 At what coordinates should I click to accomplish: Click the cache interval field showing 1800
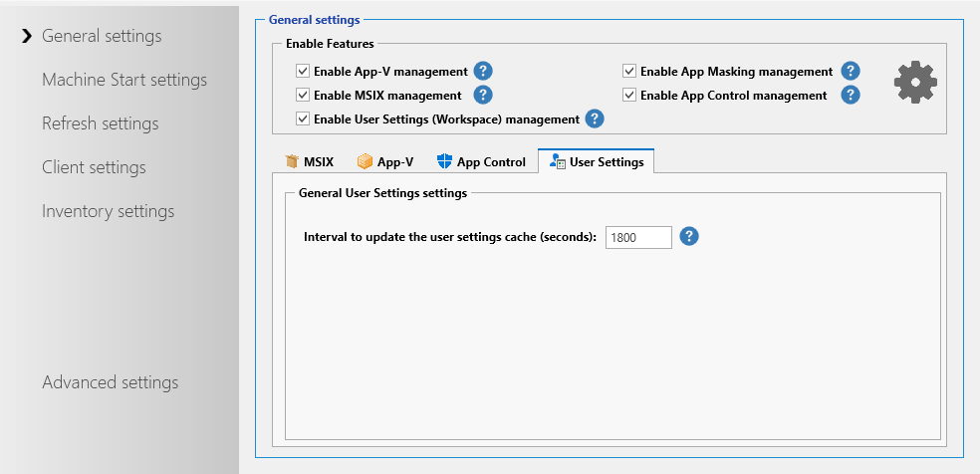point(638,237)
